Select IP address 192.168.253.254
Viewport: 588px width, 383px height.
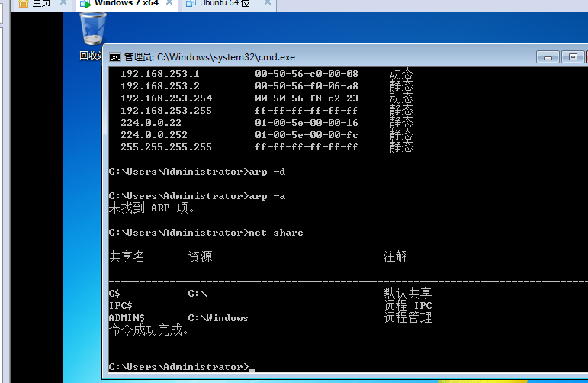pyautogui.click(x=166, y=98)
